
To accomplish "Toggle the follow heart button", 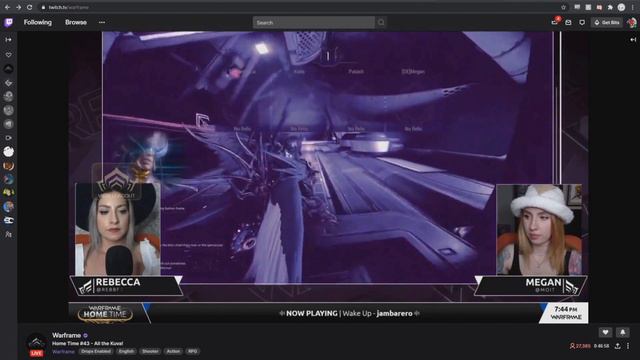I will pyautogui.click(x=605, y=333).
